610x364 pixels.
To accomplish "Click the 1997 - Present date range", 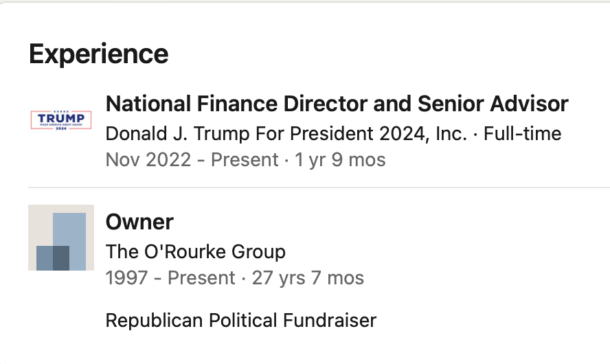I will pyautogui.click(x=170, y=278).
